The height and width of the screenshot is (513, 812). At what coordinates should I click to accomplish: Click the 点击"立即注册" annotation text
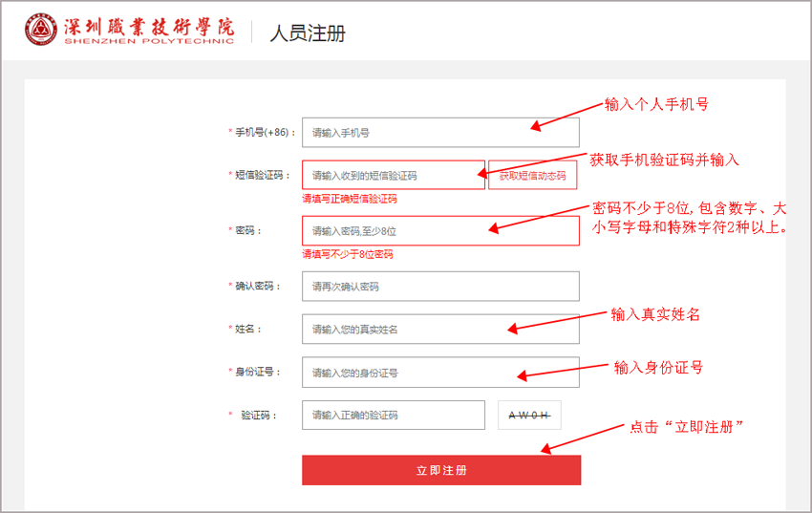pos(687,427)
